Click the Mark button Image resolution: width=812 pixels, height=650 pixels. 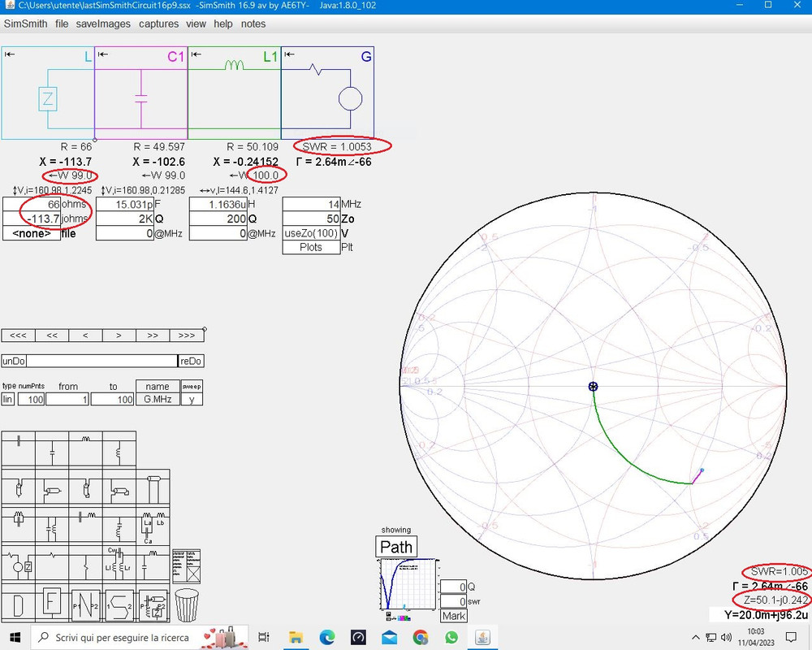[454, 616]
